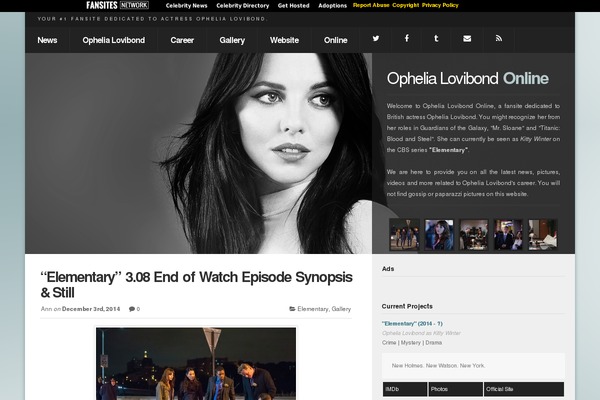Screen dimensions: 600x400
Task: Open the Twitter icon link
Action: point(376,39)
